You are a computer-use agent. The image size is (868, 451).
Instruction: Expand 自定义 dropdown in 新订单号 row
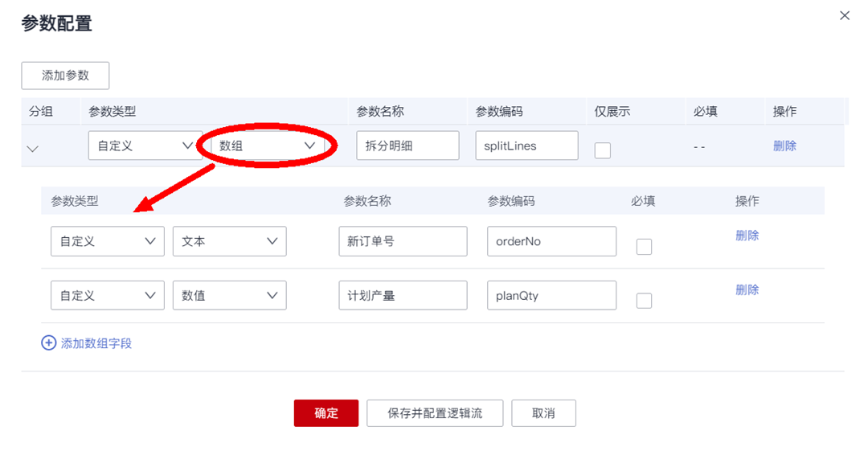[x=107, y=241]
